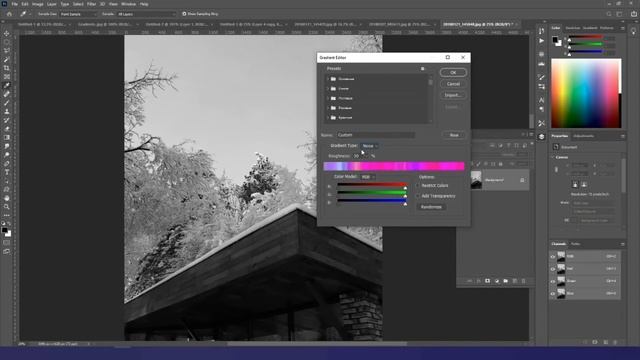Screen dimensions: 640x360
Task: Open the Window menu
Action: click(x=128, y=4)
